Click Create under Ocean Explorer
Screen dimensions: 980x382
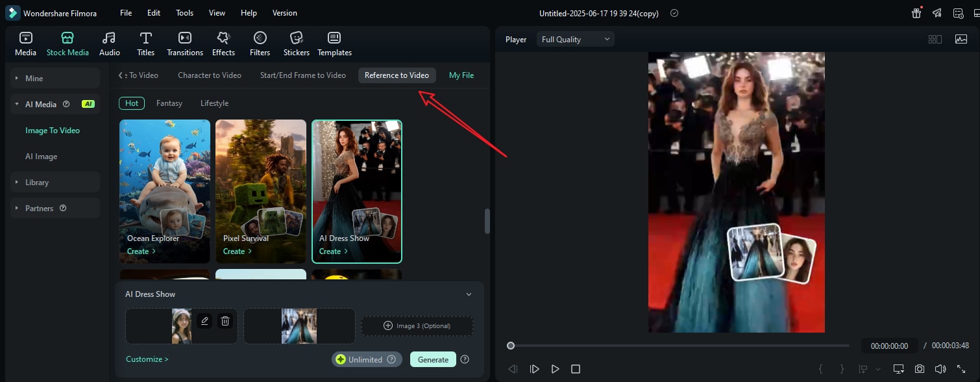(x=141, y=251)
